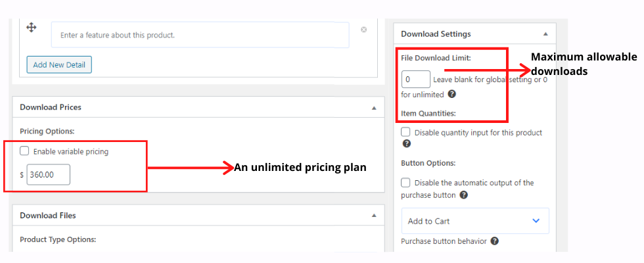
Task: Collapse the Download Settings panel
Action: 545,34
